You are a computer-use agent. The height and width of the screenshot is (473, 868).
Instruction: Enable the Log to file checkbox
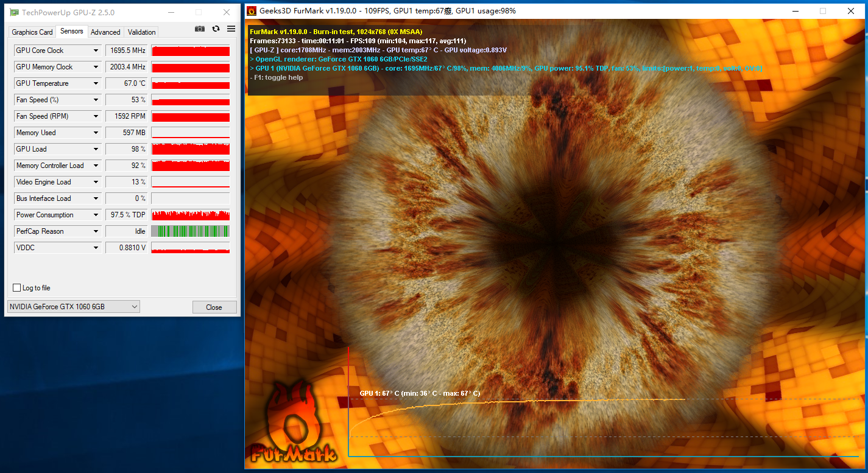click(x=17, y=288)
